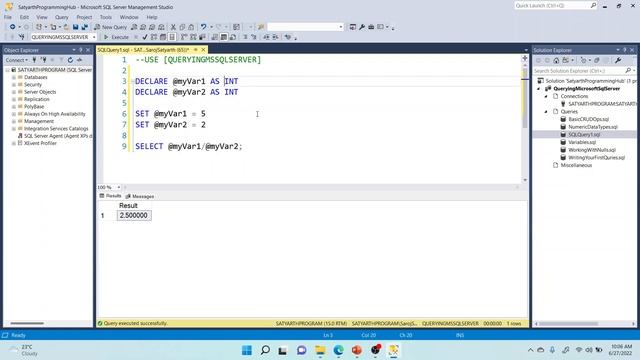Click the 2.500000 result cell

(x=134, y=216)
